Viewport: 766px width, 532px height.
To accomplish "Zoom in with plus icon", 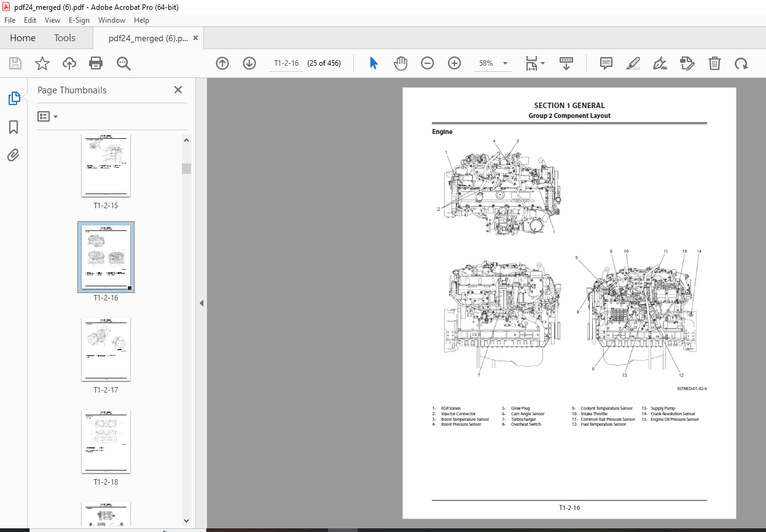I will (x=454, y=63).
